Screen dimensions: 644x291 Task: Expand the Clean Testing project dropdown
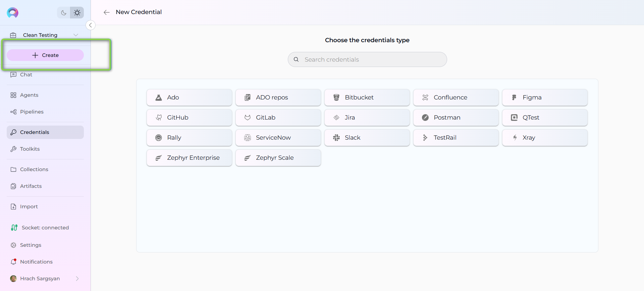tap(76, 35)
